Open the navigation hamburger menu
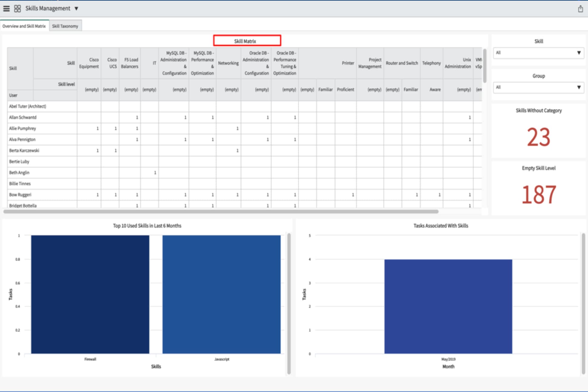 (6, 8)
